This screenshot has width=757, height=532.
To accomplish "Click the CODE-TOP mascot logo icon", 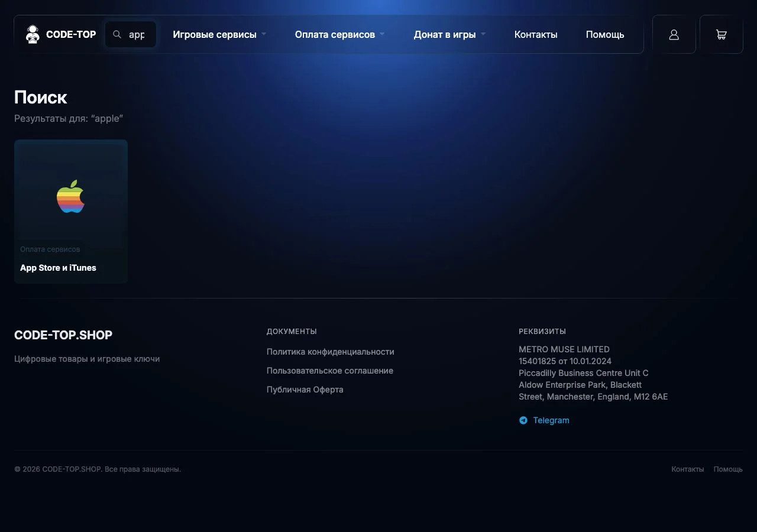I will 33,34.
